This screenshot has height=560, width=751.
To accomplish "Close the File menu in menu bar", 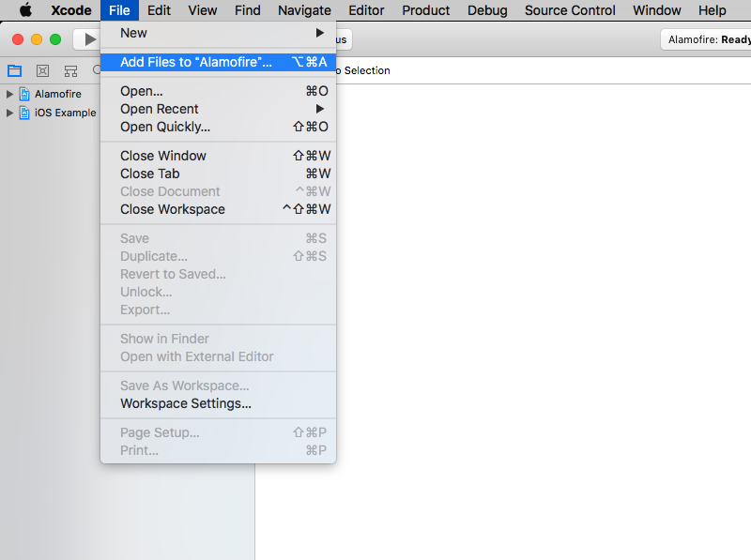I will point(119,10).
